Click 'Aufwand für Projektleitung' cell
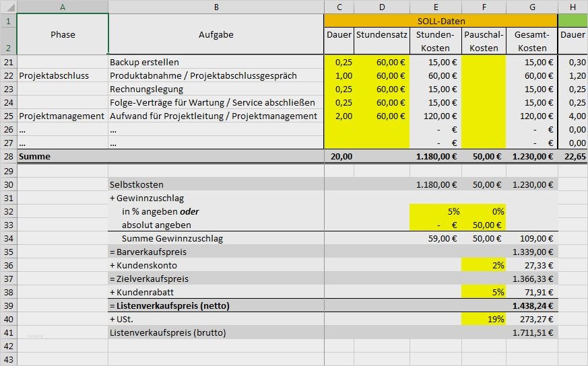Screen dimensions: 588x366 [x=216, y=116]
